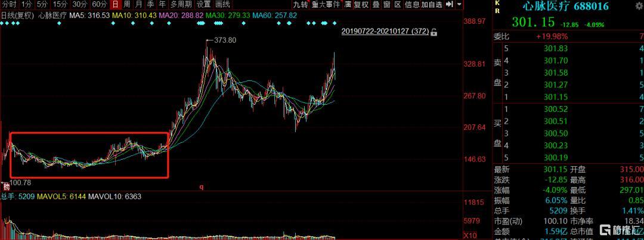This screenshot has height=240, width=644.
Task: Click the current price 301.15 headline
Action: tap(532, 22)
